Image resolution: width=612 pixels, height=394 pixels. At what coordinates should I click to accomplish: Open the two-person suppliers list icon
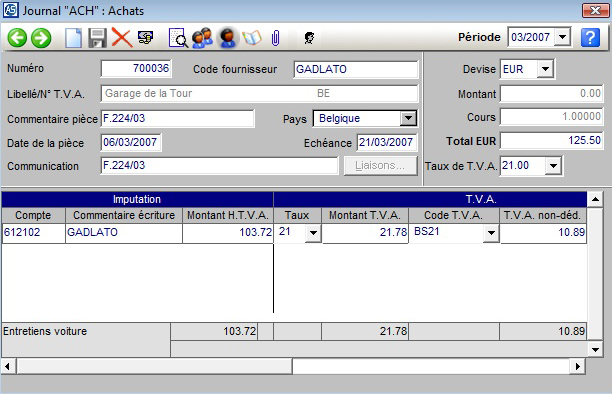pyautogui.click(x=203, y=38)
